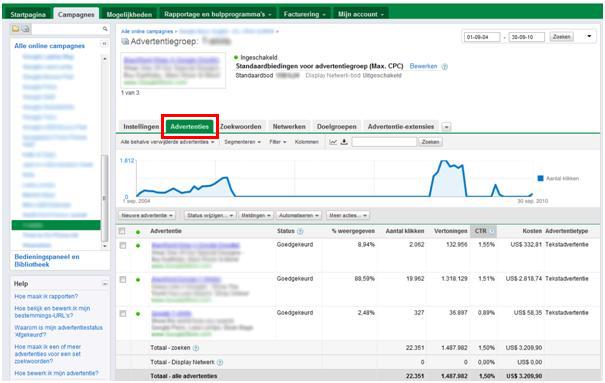Collapse sidebar with the double-arrow icon
The width and height of the screenshot is (605, 383).
[x=104, y=44]
